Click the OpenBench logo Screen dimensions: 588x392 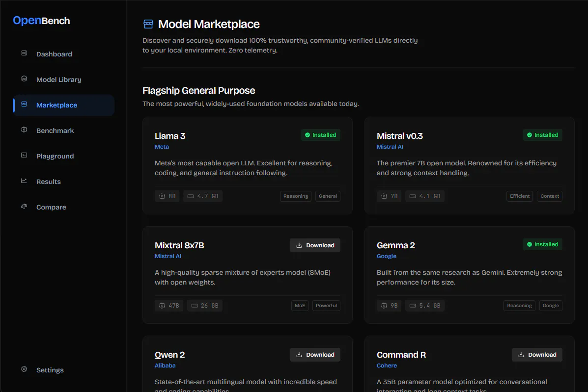(41, 21)
